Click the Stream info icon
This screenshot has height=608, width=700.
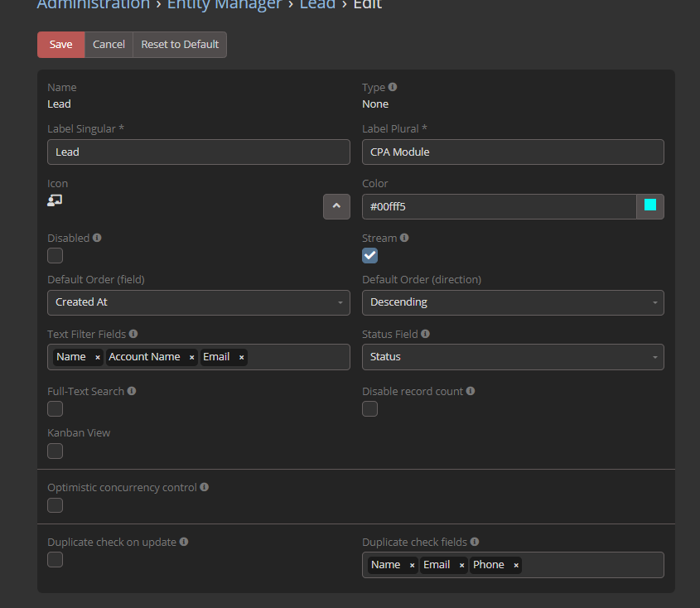404,238
